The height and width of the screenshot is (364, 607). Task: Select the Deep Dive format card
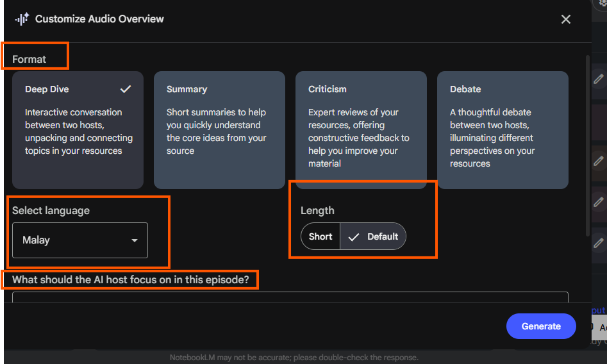pyautogui.click(x=78, y=130)
